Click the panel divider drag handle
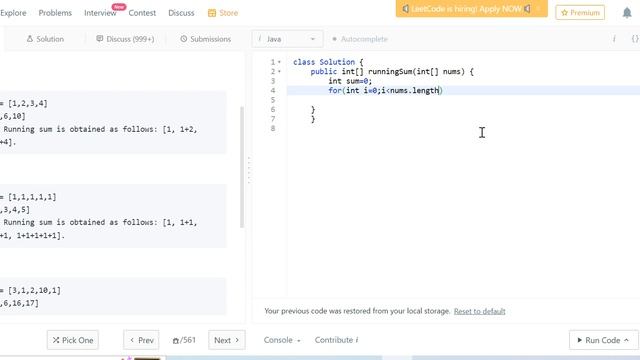The image size is (640, 360). point(249,170)
